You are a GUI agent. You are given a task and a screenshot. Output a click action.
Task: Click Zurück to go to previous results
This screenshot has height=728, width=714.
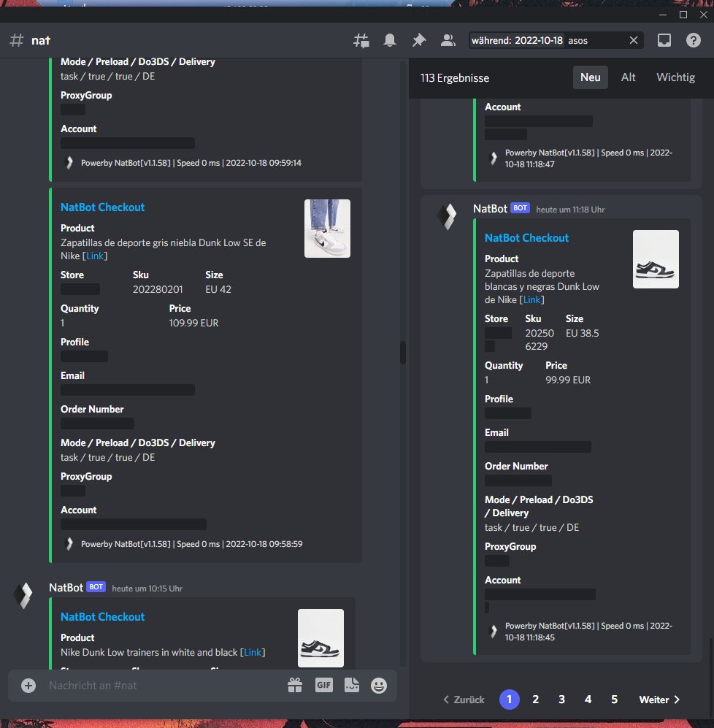(464, 700)
